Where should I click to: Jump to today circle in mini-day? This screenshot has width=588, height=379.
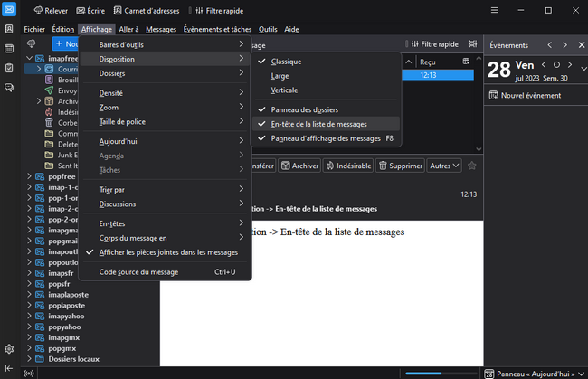[x=557, y=65]
